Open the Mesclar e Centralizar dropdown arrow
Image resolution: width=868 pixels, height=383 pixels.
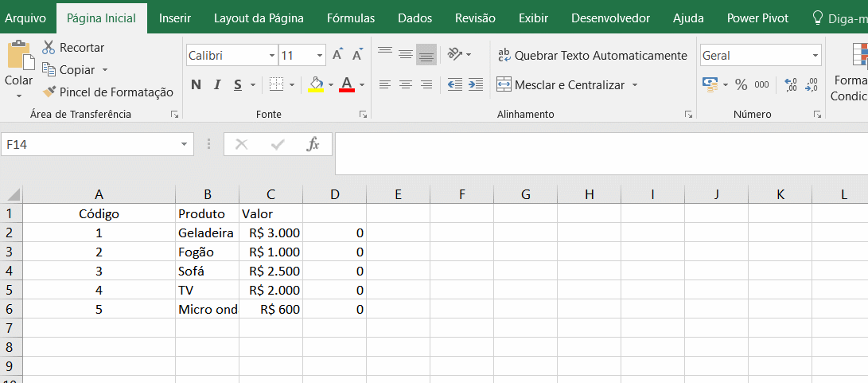635,85
